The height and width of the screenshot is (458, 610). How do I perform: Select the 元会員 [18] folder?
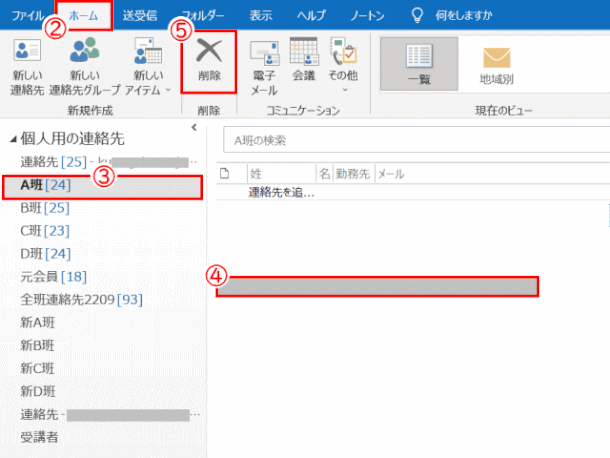(103, 277)
